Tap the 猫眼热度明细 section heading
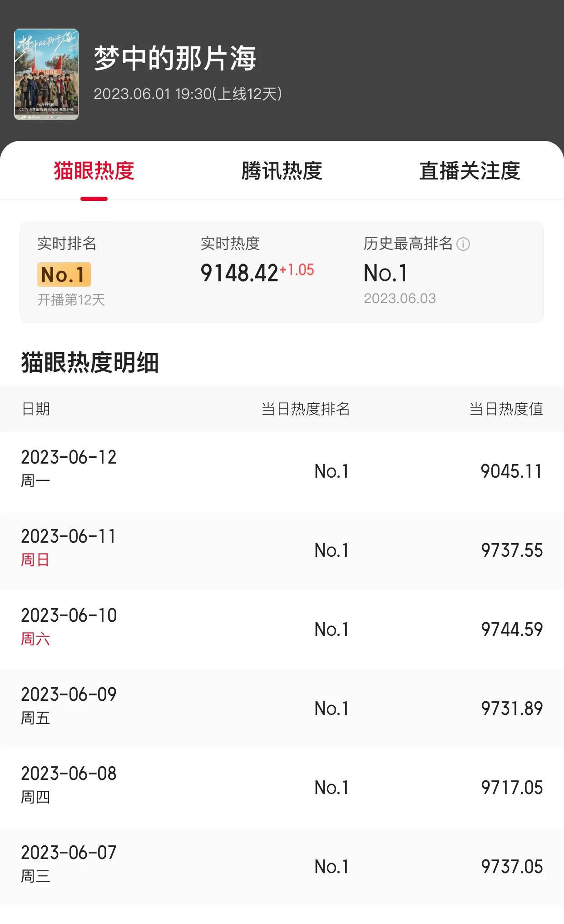 pyautogui.click(x=90, y=363)
